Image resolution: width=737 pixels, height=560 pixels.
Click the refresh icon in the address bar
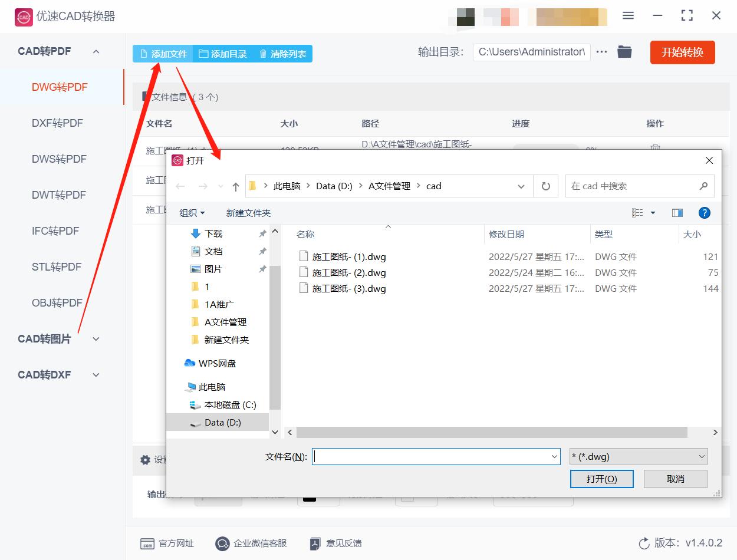point(545,186)
